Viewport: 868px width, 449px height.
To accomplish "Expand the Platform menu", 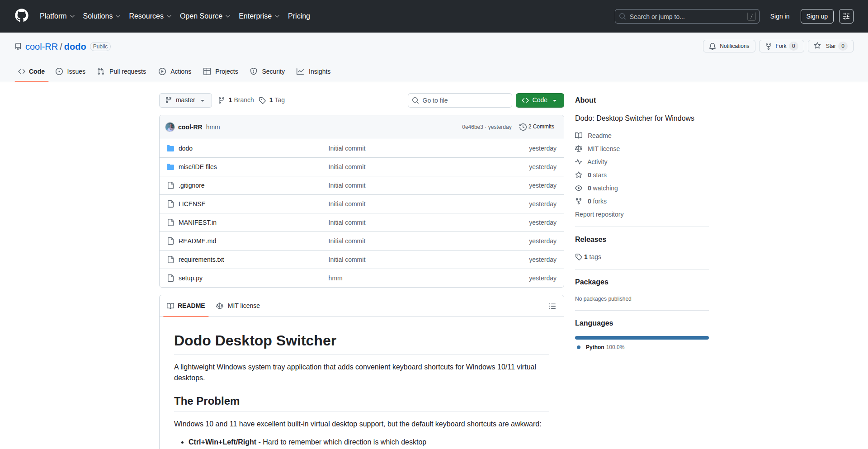I will click(x=57, y=16).
